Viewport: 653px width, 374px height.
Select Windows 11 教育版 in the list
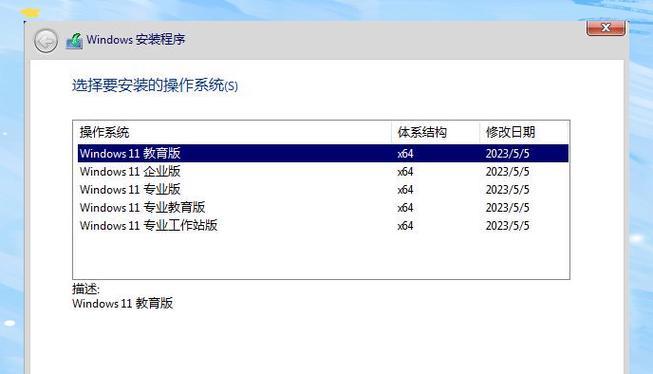(323, 153)
